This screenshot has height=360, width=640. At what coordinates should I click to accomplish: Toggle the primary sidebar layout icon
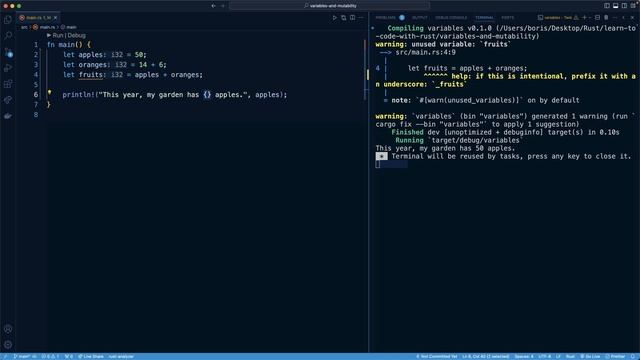[607, 6]
